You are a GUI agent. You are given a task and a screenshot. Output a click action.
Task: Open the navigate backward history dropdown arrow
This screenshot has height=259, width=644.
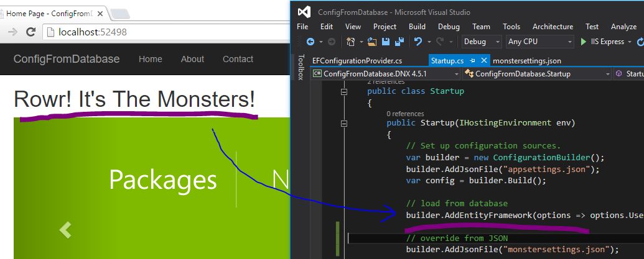click(x=321, y=42)
